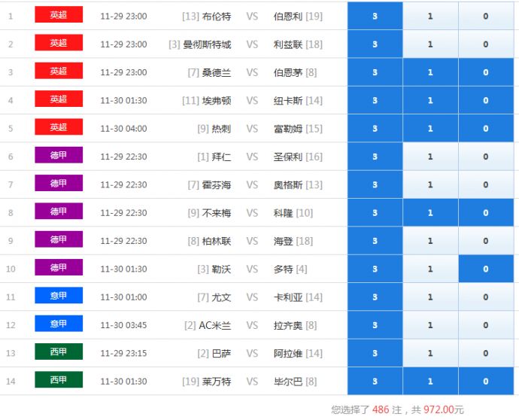Click the red 英超 tag in row 1
This screenshot has height=420, width=519.
coord(59,15)
